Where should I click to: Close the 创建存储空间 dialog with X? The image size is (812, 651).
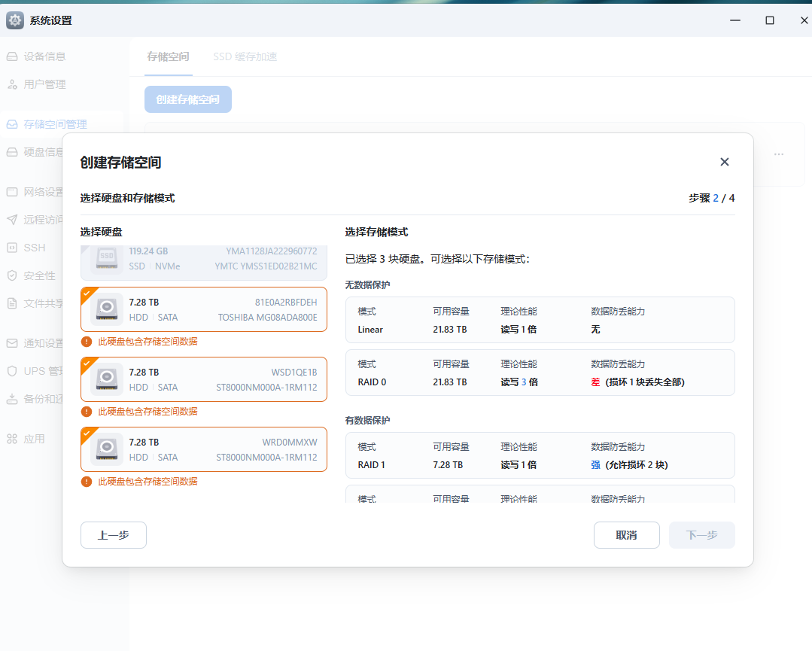pyautogui.click(x=724, y=162)
